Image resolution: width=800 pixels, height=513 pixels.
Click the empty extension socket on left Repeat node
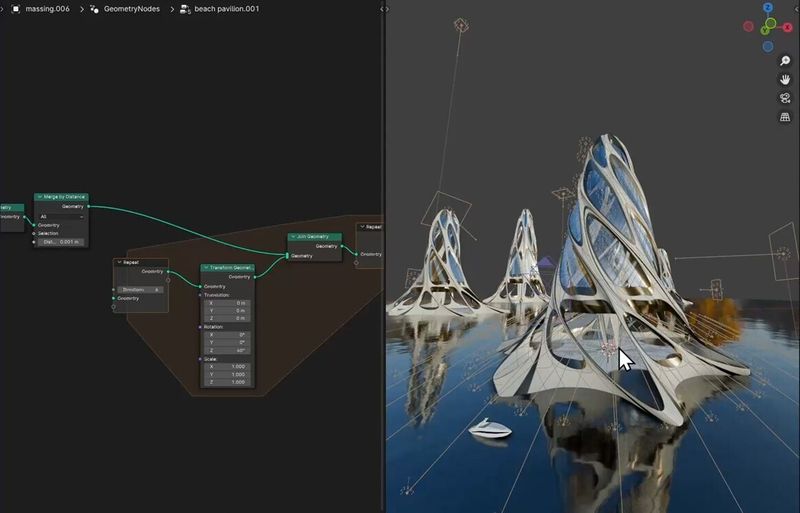pyautogui.click(x=113, y=307)
